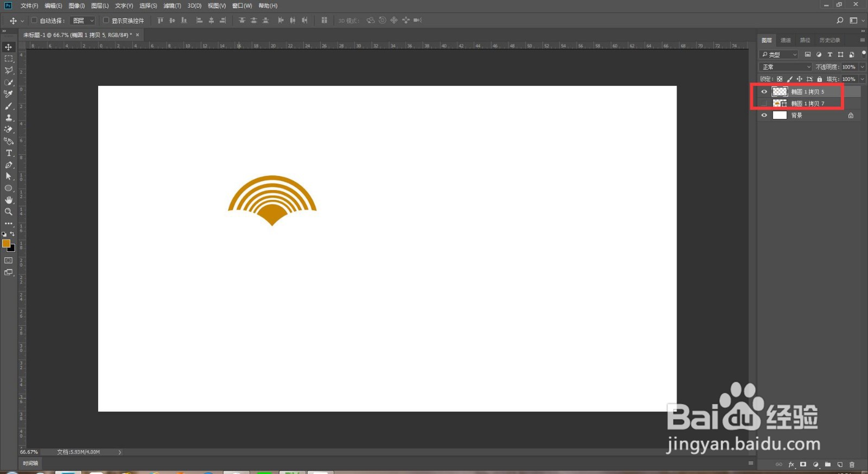Select the Zoom magnifier tool
The width and height of the screenshot is (868, 474).
(9, 212)
